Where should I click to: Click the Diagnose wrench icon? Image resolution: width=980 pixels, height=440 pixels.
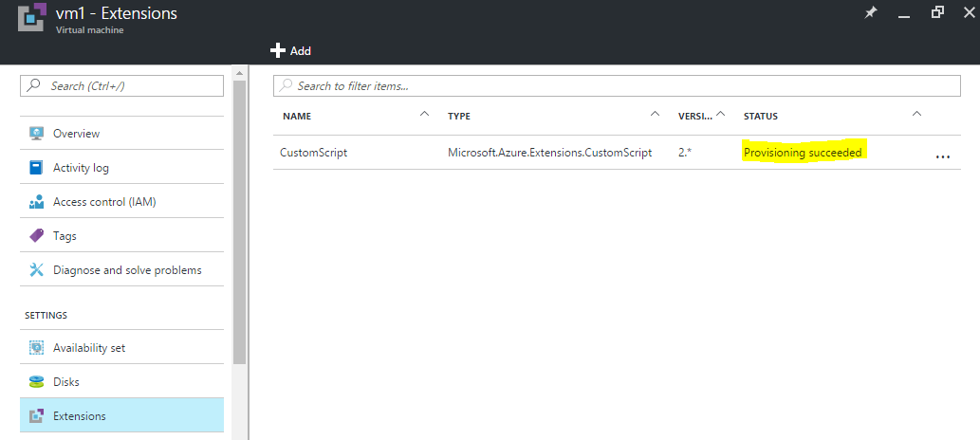pos(36,270)
